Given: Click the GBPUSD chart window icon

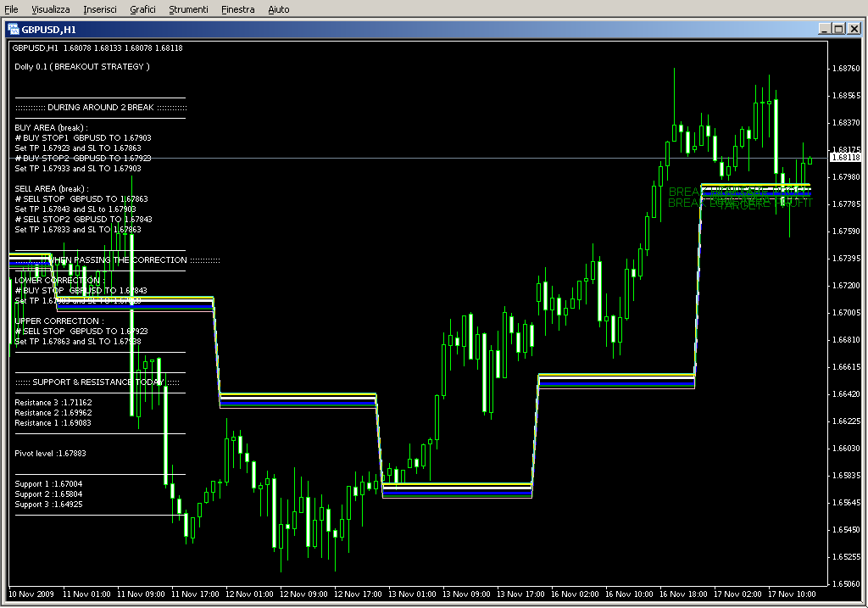Looking at the screenshot, I should pos(14,29).
